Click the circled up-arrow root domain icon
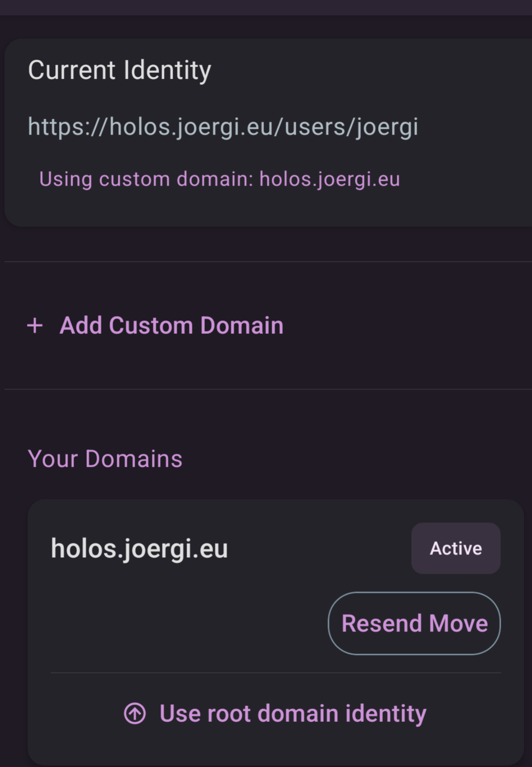 point(135,713)
